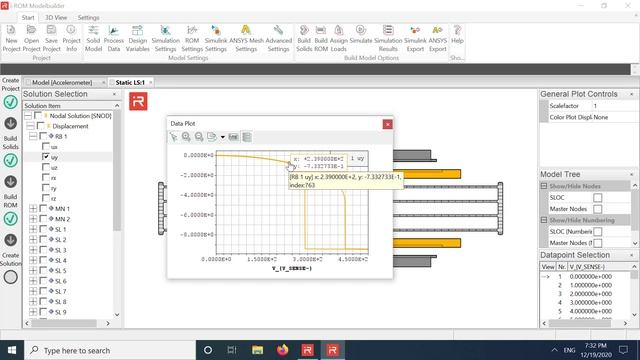Check the RB 1 checkbox

click(x=43, y=136)
